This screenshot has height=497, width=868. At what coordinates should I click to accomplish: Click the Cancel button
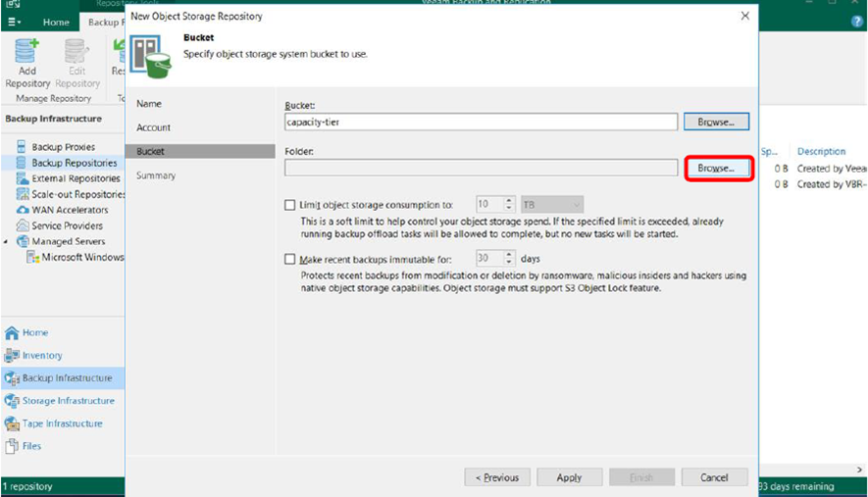714,477
